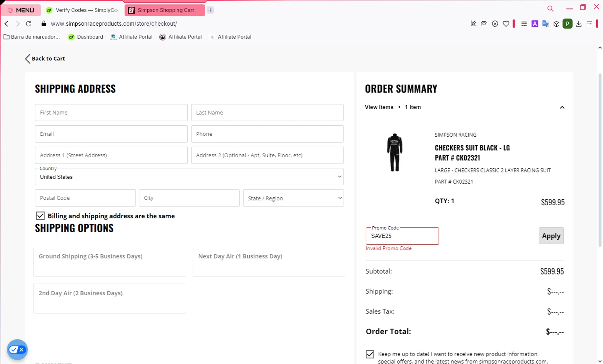Click the padlock site security icon

[44, 24]
